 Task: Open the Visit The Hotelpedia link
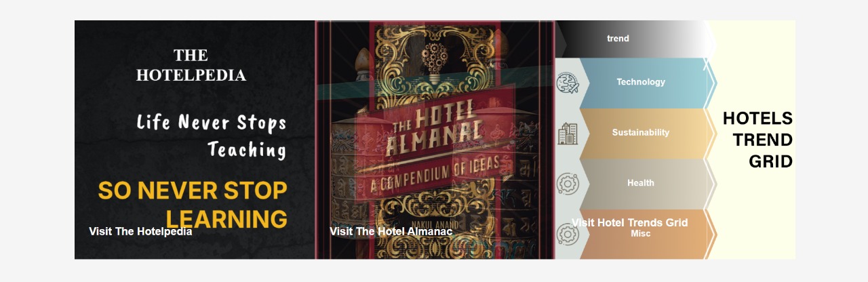point(140,231)
